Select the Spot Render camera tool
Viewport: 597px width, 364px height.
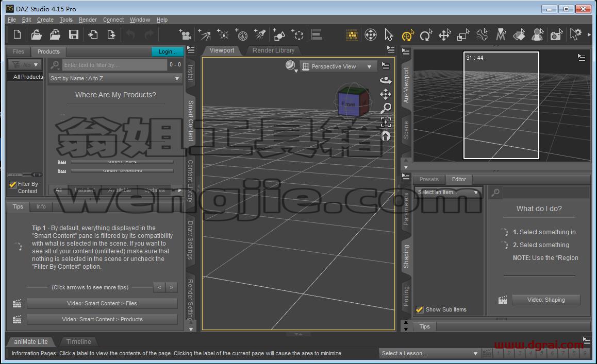tap(556, 35)
